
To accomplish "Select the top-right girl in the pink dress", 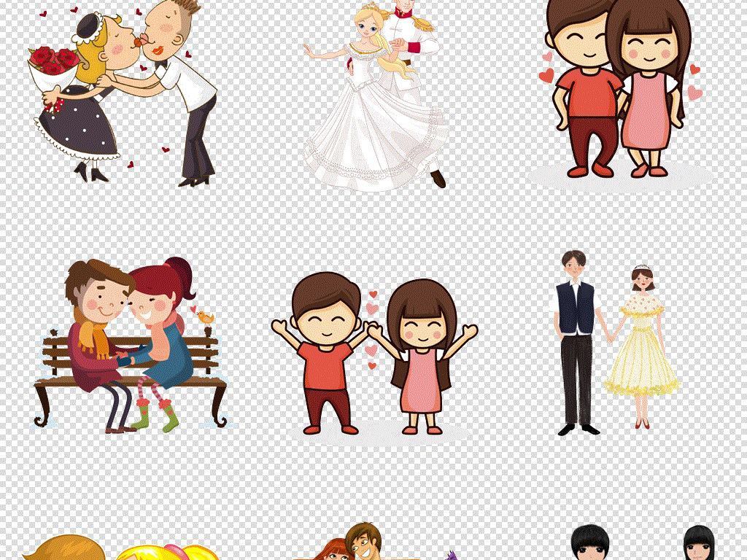I will pos(649,95).
